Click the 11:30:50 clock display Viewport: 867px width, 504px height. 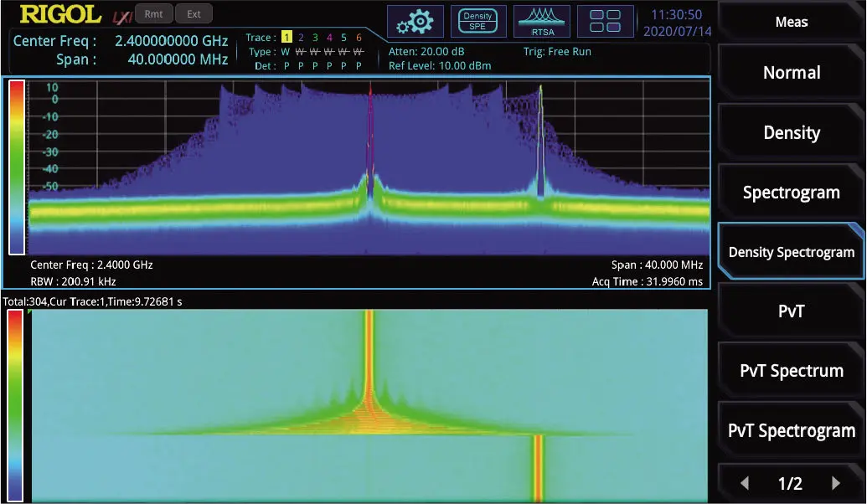tap(676, 14)
